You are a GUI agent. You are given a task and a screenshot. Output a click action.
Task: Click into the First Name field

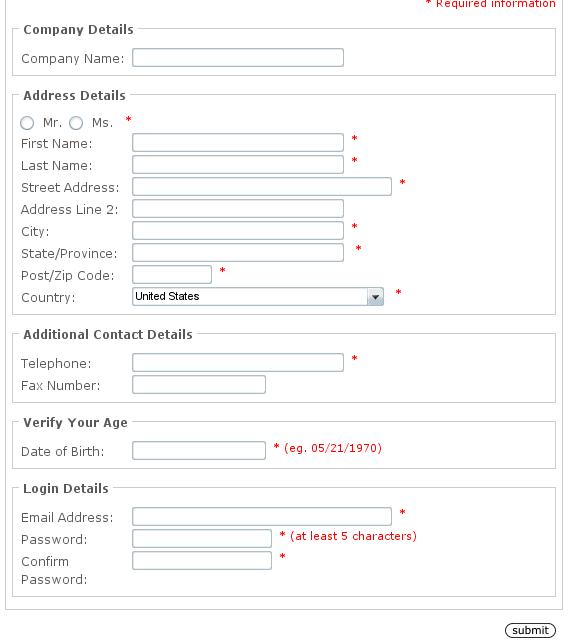tap(238, 142)
